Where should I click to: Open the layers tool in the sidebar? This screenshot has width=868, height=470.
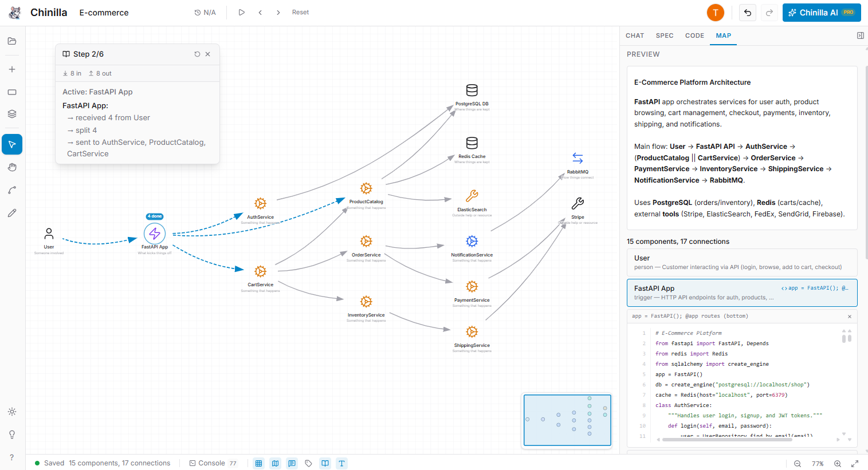(12, 113)
